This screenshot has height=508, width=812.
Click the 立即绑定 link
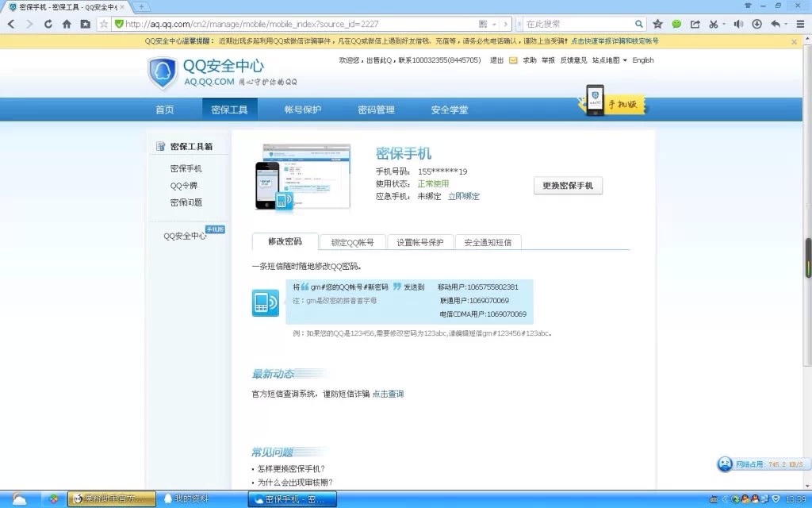point(463,197)
